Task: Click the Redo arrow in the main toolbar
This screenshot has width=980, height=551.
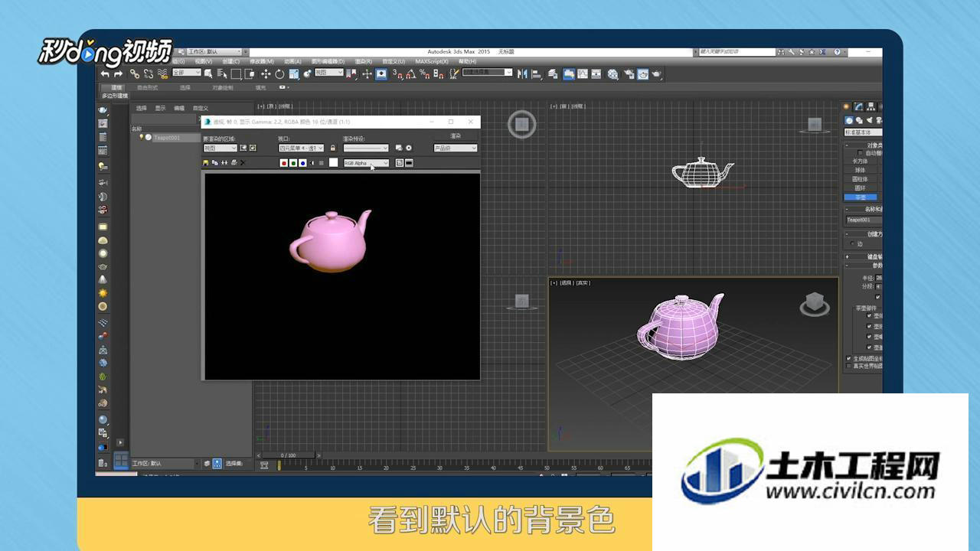Action: (119, 73)
